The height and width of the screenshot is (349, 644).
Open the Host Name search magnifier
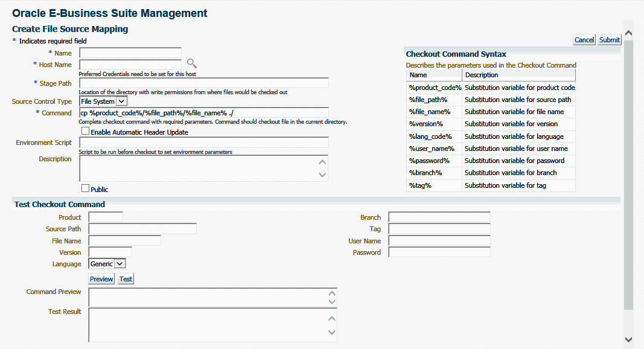(x=191, y=63)
